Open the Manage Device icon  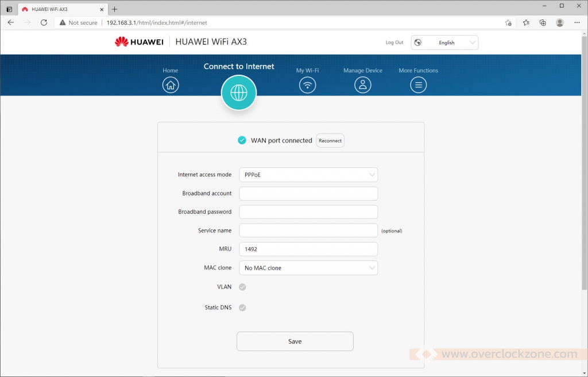(362, 85)
